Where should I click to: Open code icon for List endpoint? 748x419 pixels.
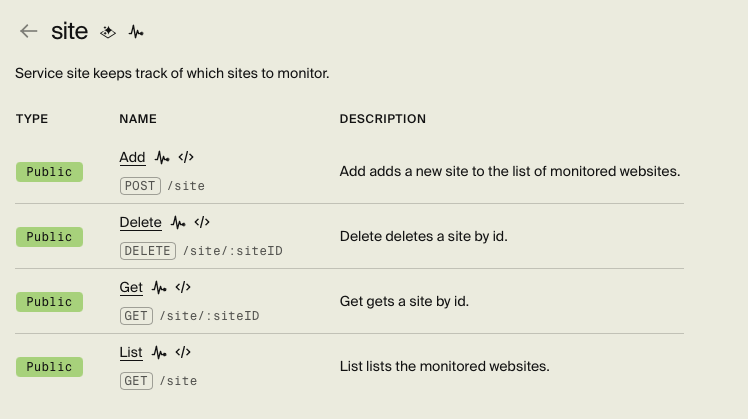[183, 353]
